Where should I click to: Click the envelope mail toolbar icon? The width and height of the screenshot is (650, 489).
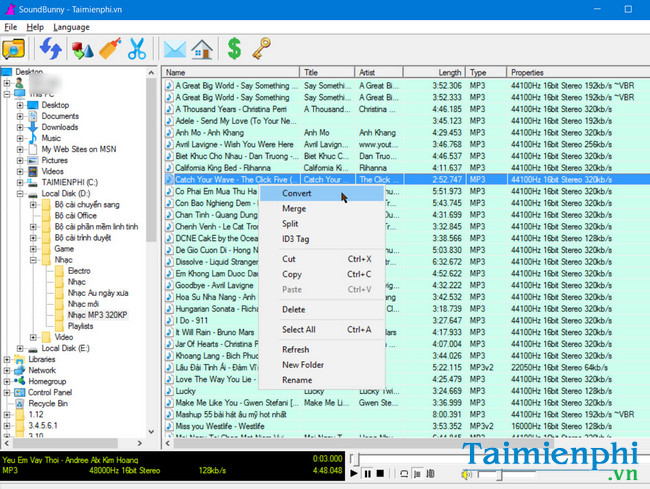tap(175, 49)
